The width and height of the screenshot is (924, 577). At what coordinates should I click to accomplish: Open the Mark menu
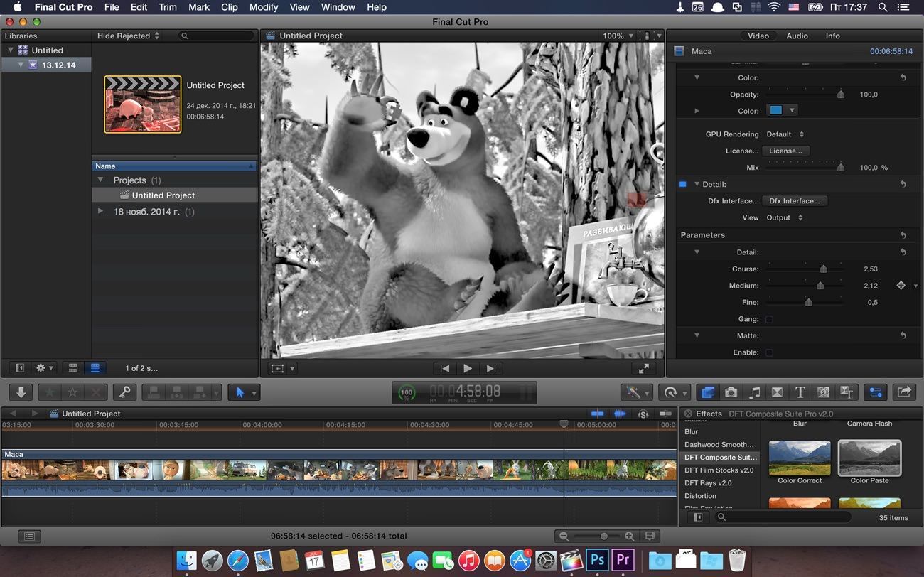pyautogui.click(x=199, y=7)
